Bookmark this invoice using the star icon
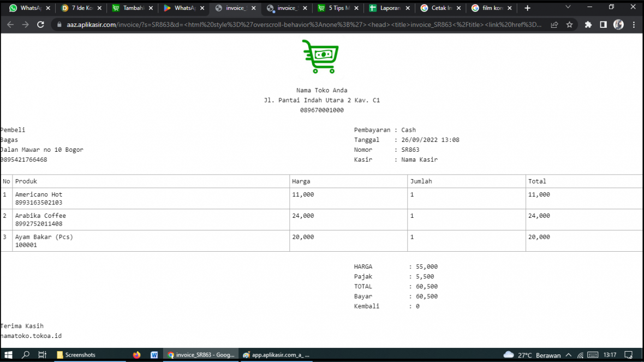 click(x=570, y=25)
